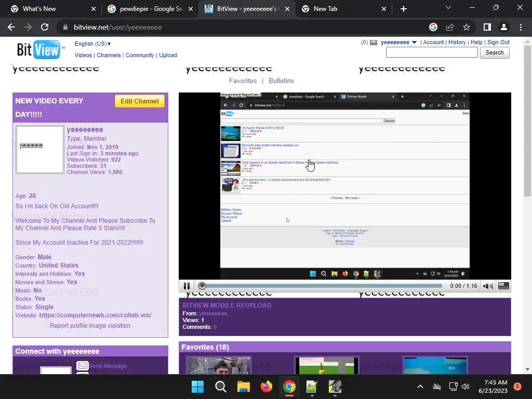Click the address bar URL
Screen dimensions: 532x399
[x=118, y=27]
